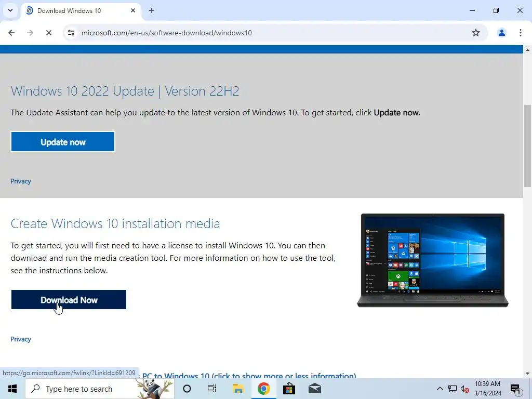Screen dimensions: 532x399
Task: Click the Download Now button
Action: 69,300
